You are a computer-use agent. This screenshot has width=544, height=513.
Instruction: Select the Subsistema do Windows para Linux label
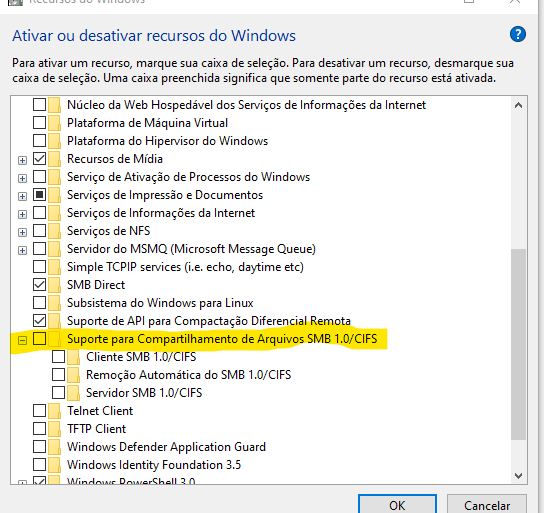160,303
